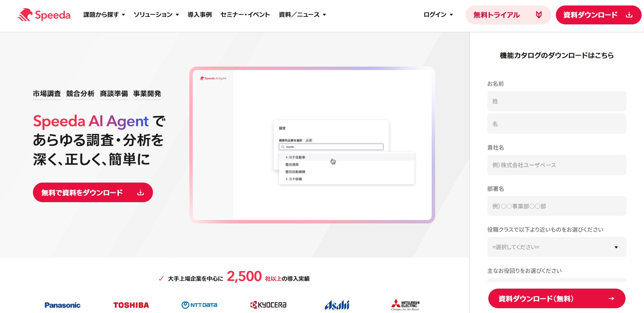
Task: Click the Mitsubishi Electric logo
Action: point(405,305)
